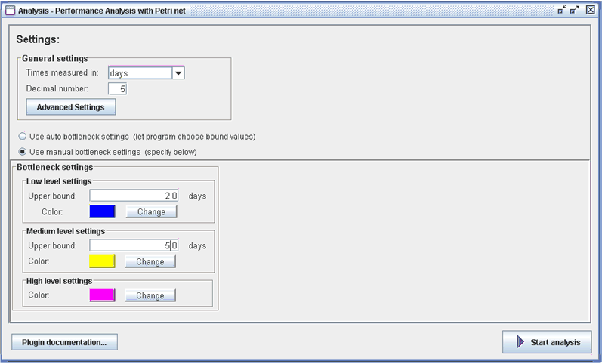Click the window icon in the title bar
602x364 pixels.
pyautogui.click(x=11, y=10)
